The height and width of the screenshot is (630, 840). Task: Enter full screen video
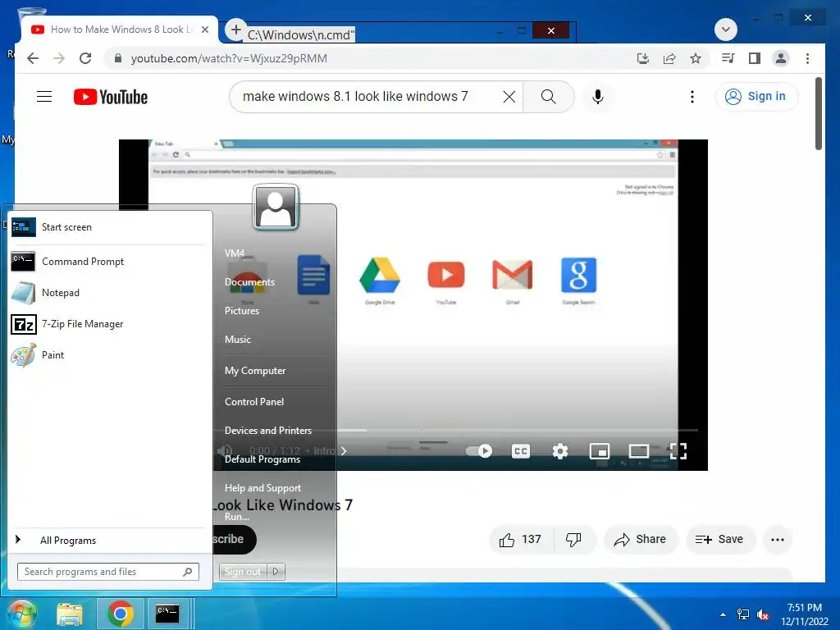point(678,451)
